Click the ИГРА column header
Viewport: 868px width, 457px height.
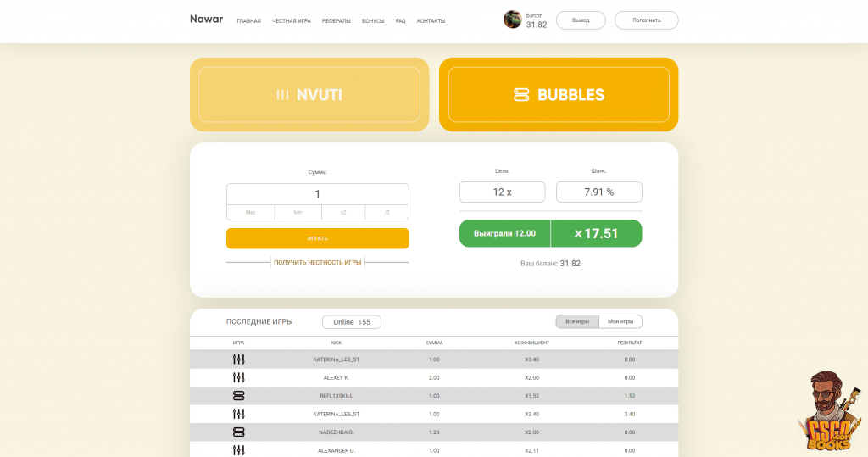[x=238, y=343]
